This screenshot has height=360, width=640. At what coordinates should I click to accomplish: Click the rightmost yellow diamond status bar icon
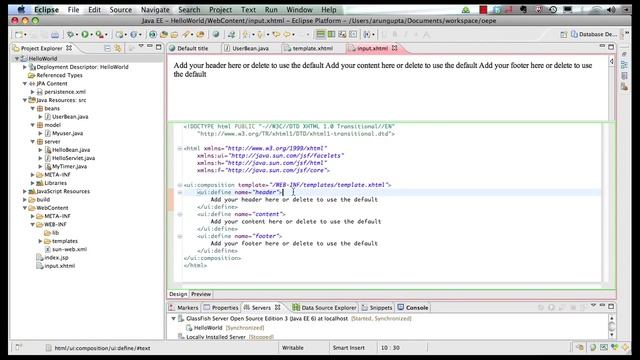[x=625, y=347]
